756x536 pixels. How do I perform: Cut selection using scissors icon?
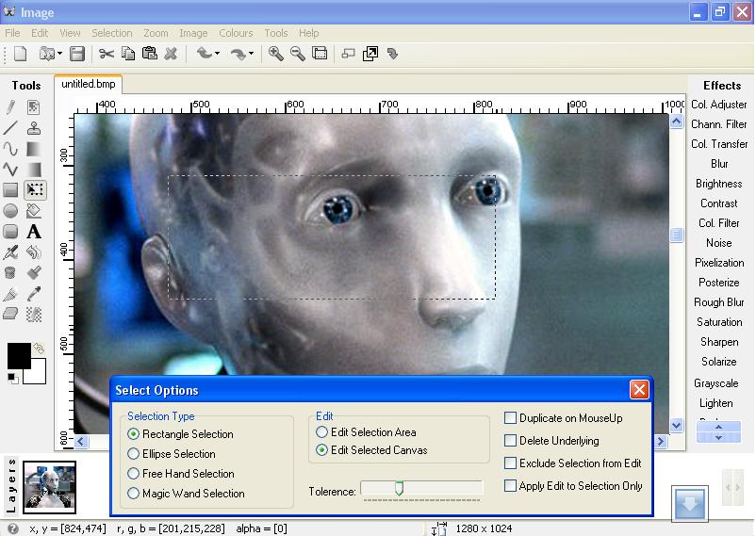(x=107, y=54)
